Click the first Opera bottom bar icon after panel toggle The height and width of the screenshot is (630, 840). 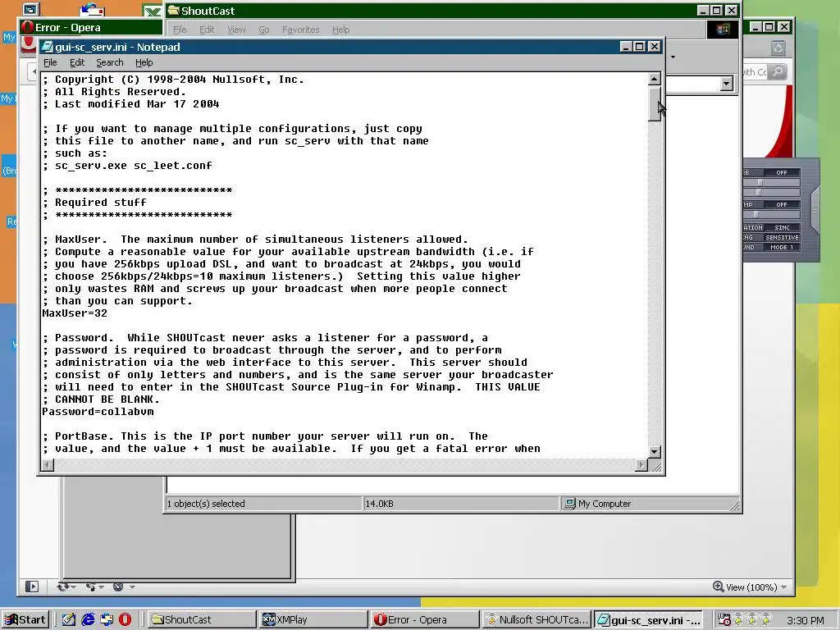63,587
